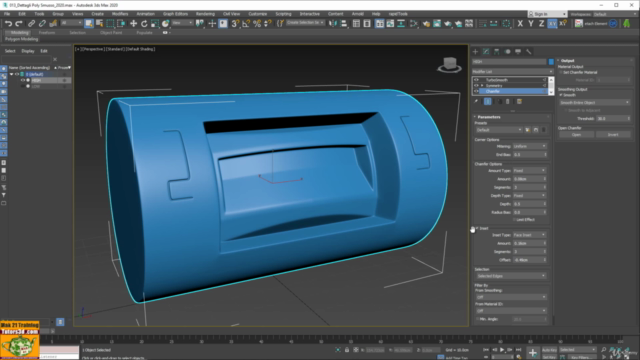Open the Utilities wrench panel tab
The image size is (640, 360).
pyautogui.click(x=529, y=52)
